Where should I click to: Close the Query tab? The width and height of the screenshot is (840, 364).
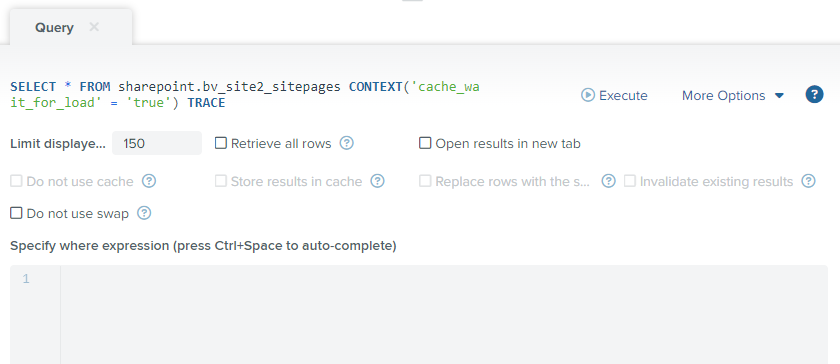coord(94,27)
